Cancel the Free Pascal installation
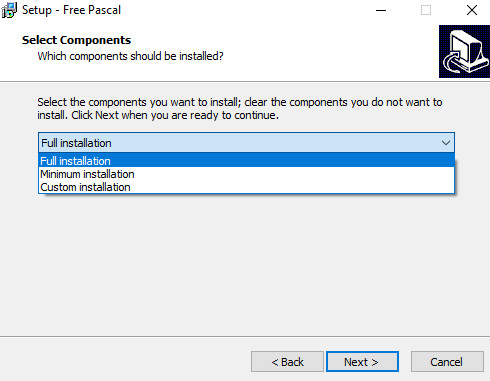The image size is (490, 381). pyautogui.click(x=447, y=362)
